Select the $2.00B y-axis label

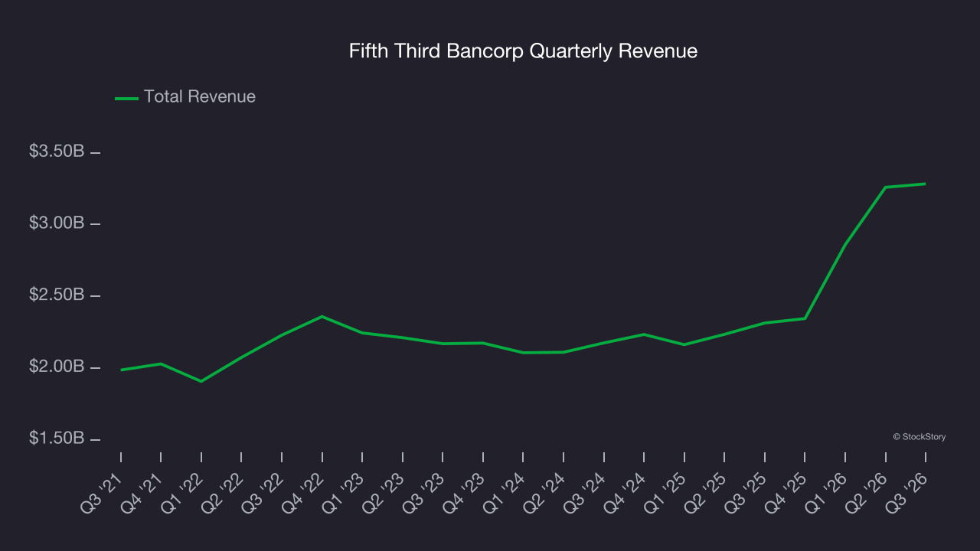tap(57, 367)
